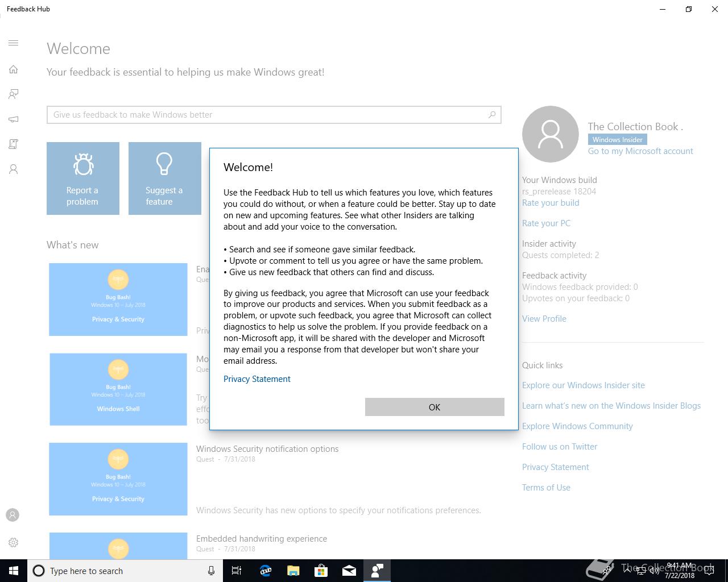The image size is (728, 582).
Task: Open Microsoft Store from taskbar
Action: click(x=321, y=571)
